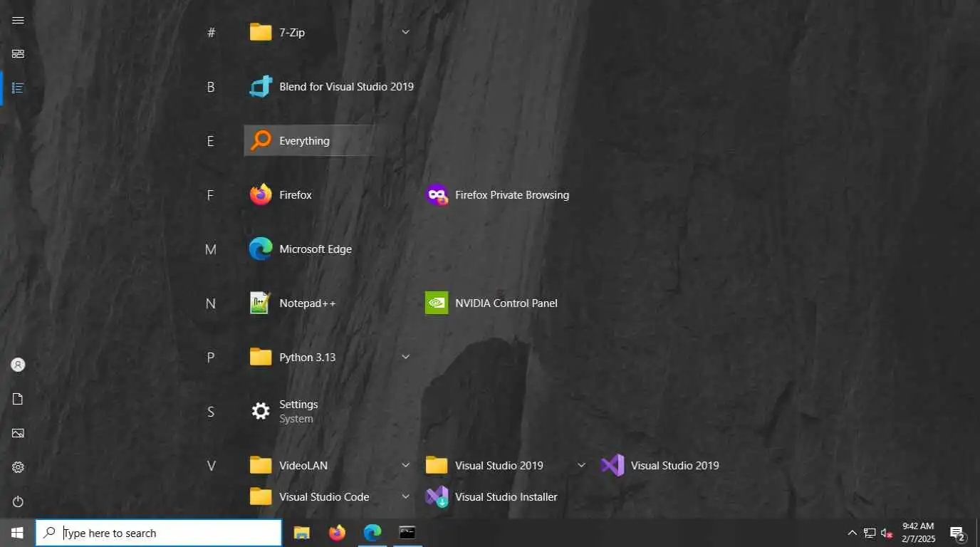This screenshot has width=980, height=547.
Task: Open NVIDIA Control Panel
Action: [507, 303]
